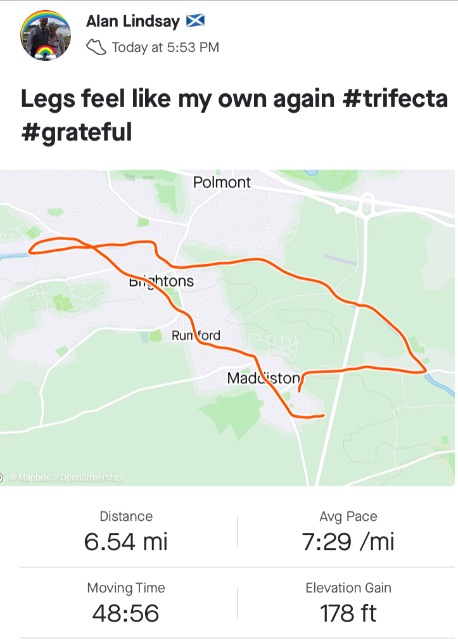Open Alan Lindsay's profile picture

point(45,36)
